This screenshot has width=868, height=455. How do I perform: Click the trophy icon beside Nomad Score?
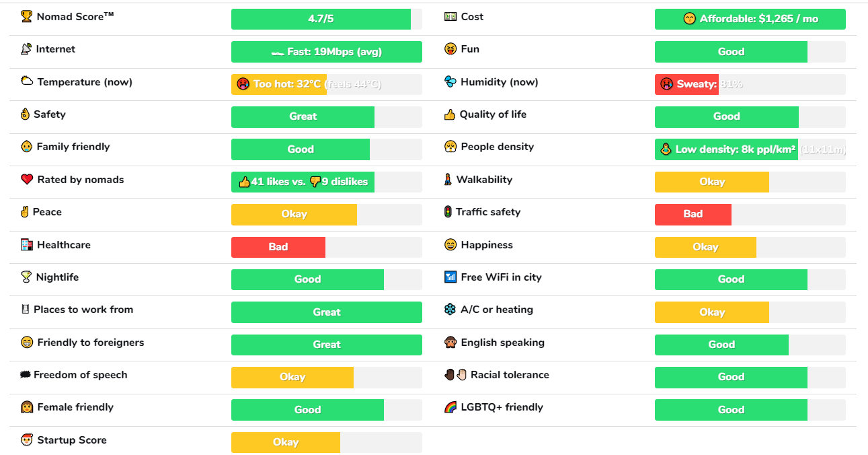(x=27, y=16)
